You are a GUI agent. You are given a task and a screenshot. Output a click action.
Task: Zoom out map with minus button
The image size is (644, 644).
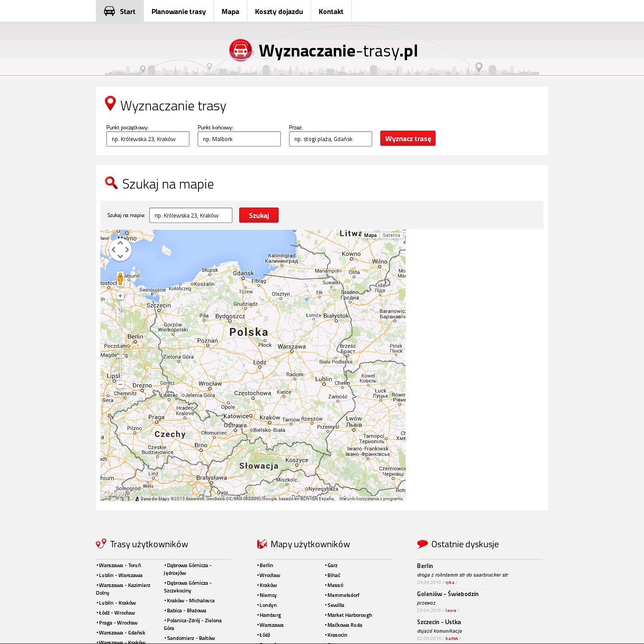pyautogui.click(x=120, y=384)
